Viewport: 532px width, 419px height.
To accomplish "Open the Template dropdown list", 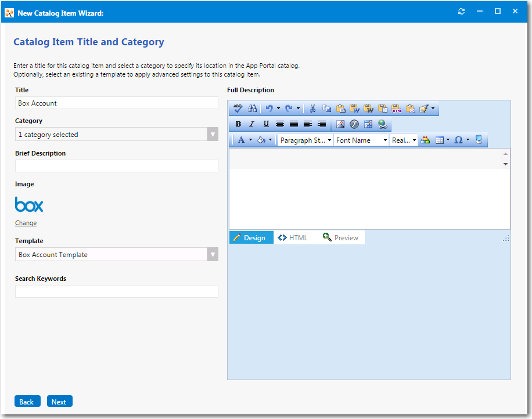I will (213, 255).
